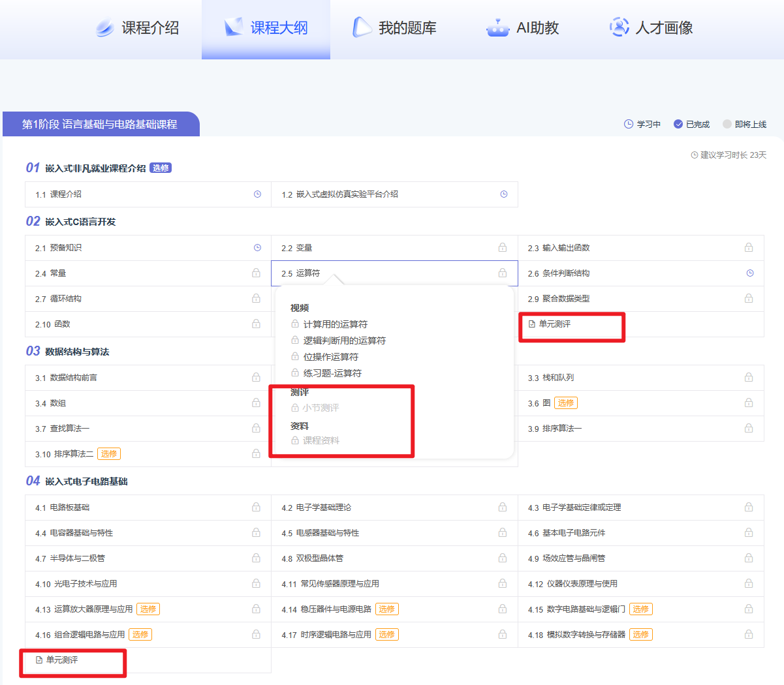
Task: Click the lock icon of 2.3 输入输出函数
Action: coord(749,247)
